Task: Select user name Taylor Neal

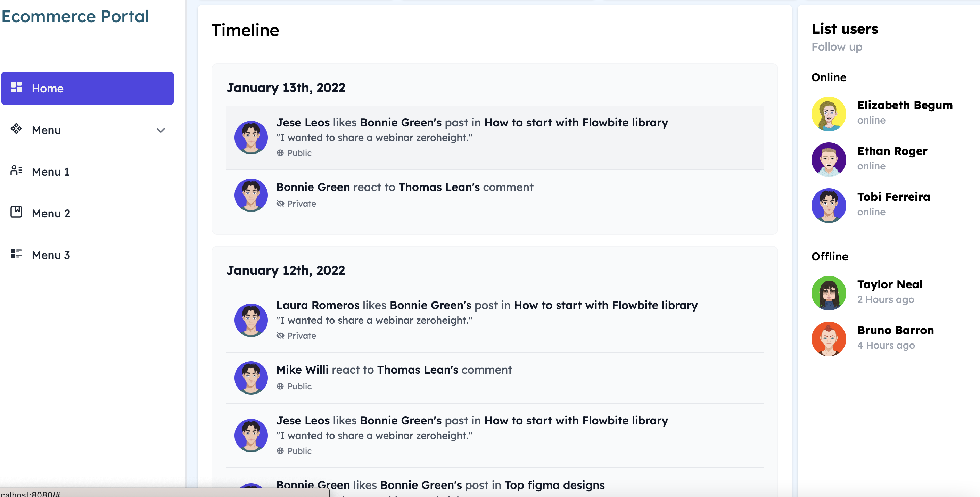Action: point(890,284)
